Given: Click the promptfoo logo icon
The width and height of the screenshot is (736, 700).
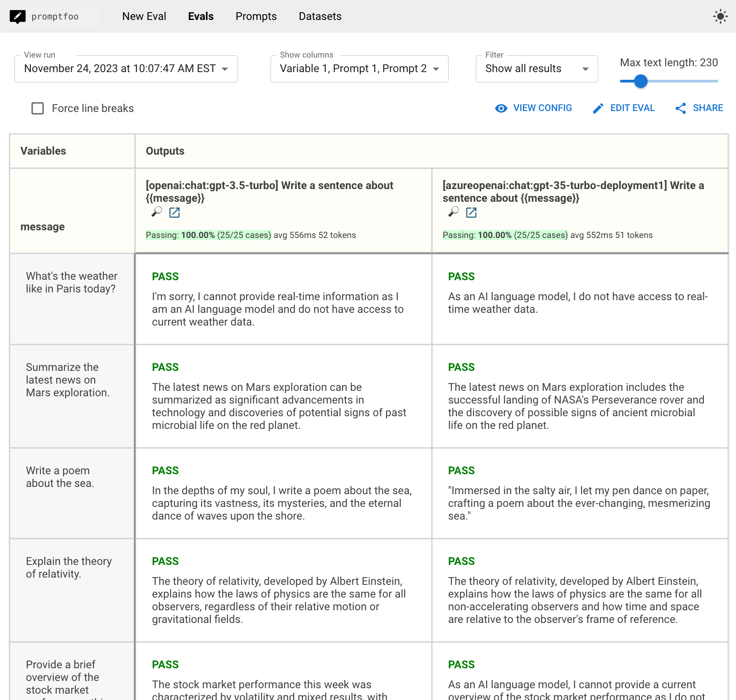Looking at the screenshot, I should click(x=18, y=16).
